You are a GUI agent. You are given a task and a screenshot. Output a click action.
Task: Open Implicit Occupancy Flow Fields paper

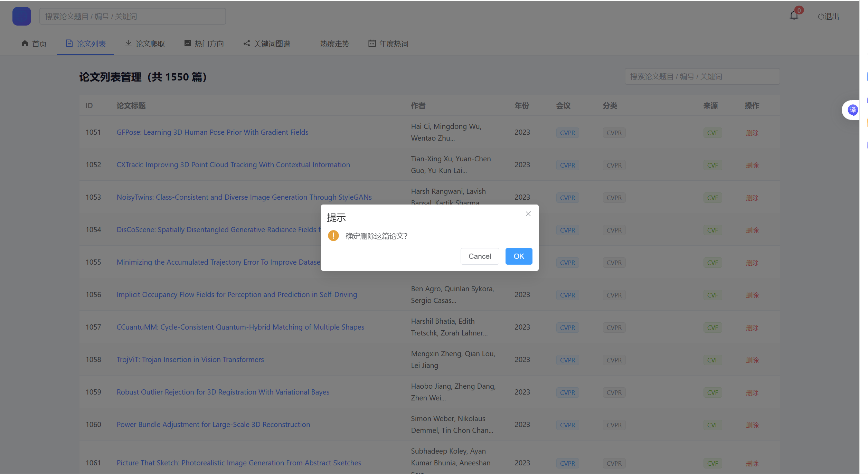(x=237, y=294)
